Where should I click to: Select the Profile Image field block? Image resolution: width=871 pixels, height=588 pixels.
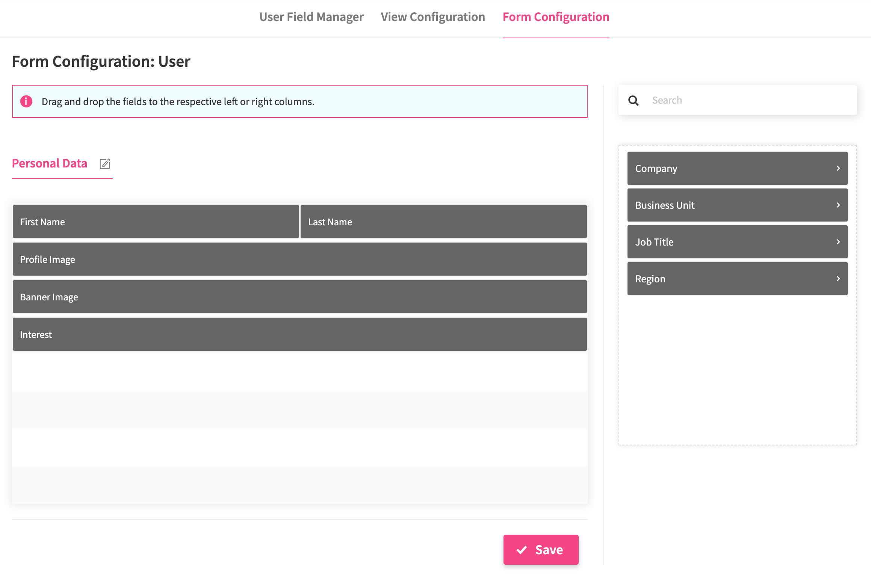pos(300,259)
